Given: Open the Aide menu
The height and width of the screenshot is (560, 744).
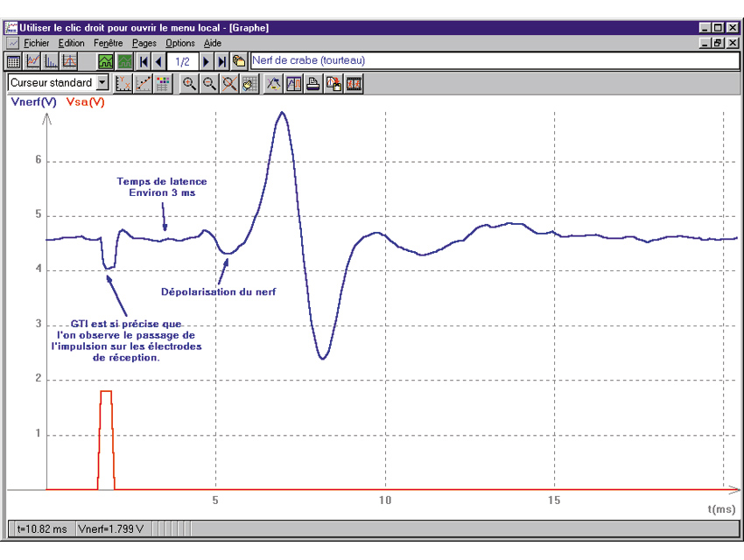Looking at the screenshot, I should [213, 43].
